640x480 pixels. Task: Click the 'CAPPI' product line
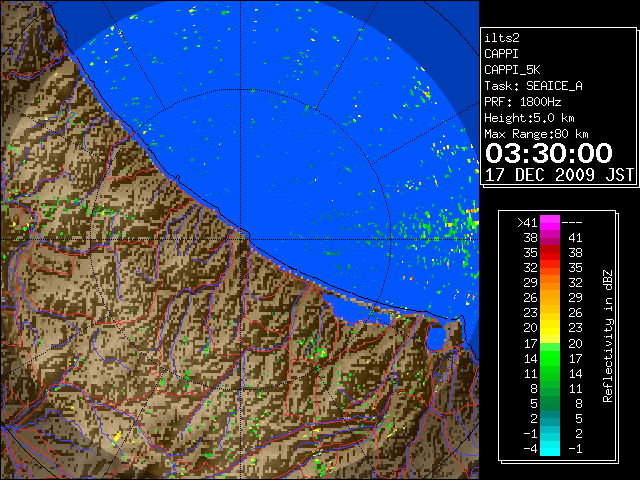[501, 54]
